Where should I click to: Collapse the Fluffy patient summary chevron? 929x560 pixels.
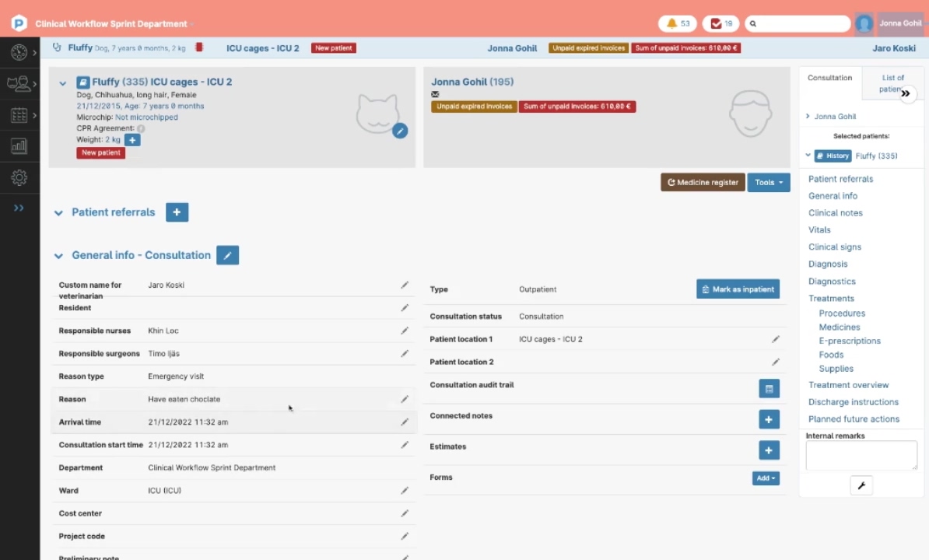(62, 83)
